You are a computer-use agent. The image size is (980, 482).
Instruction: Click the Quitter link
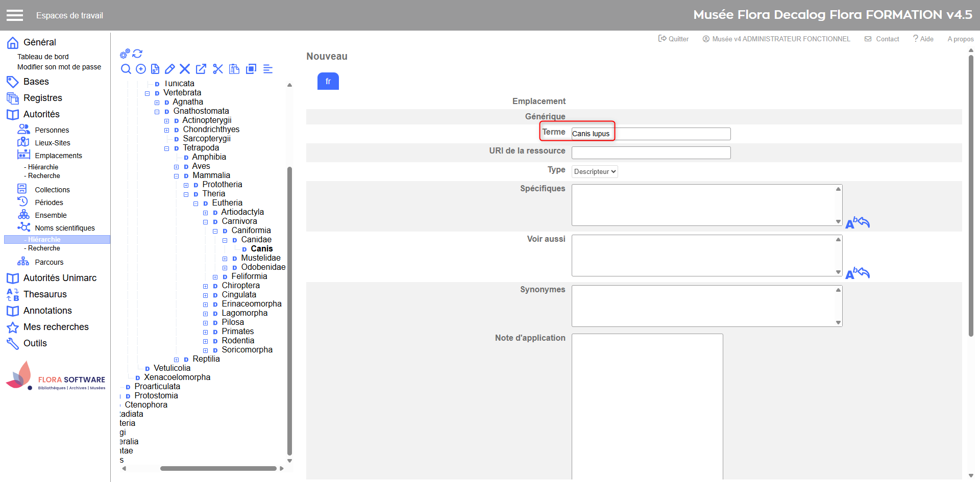pyautogui.click(x=673, y=39)
